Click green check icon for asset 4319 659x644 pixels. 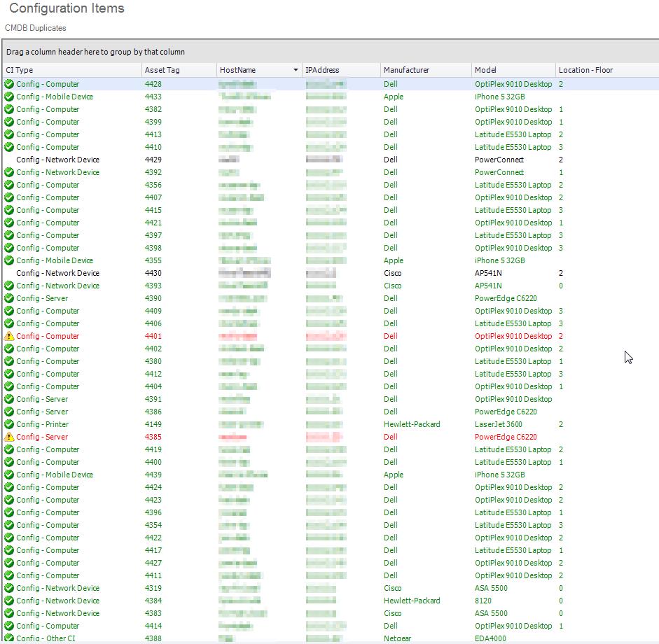tap(9, 588)
